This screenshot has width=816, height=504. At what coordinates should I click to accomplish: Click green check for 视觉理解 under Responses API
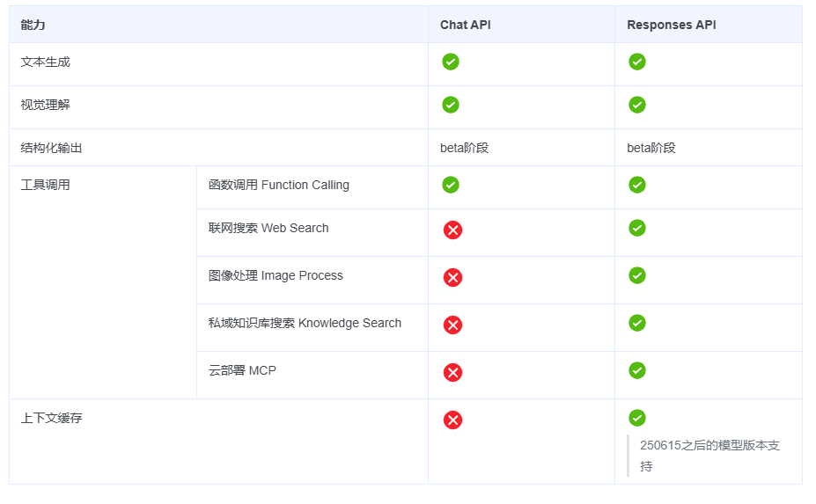coord(637,105)
